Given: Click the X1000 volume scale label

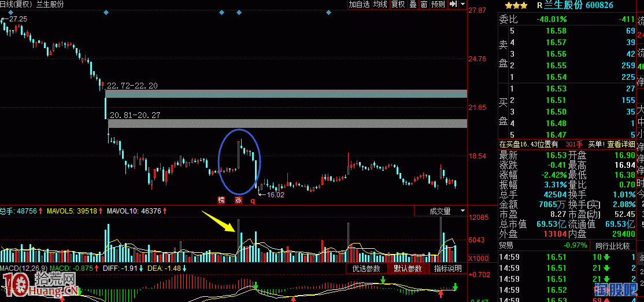Looking at the screenshot, I should pyautogui.click(x=479, y=258).
